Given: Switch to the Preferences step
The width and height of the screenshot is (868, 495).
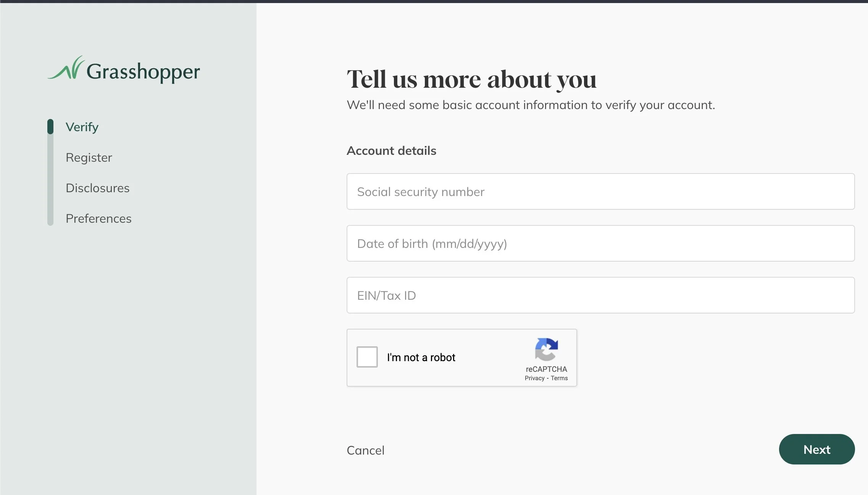Looking at the screenshot, I should pos(98,218).
